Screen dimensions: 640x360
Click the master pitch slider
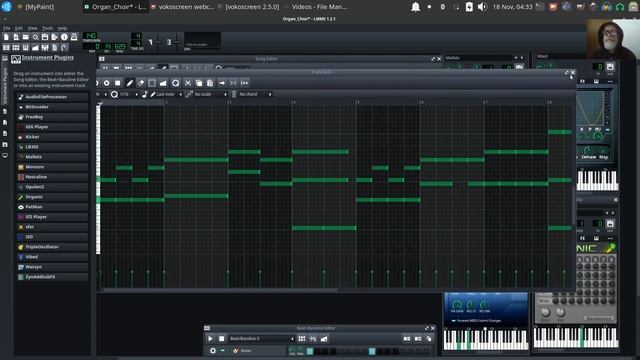[176, 42]
